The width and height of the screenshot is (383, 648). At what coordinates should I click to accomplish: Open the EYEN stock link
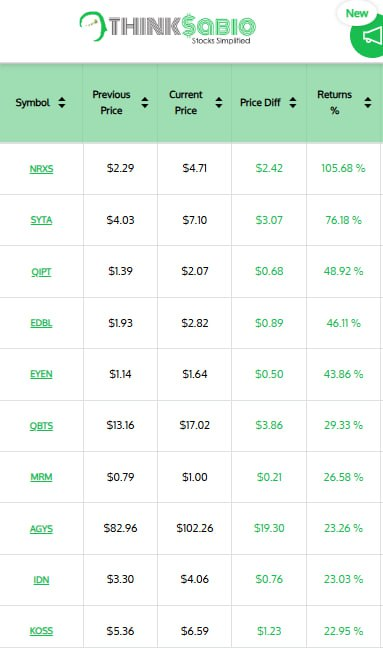(41, 374)
